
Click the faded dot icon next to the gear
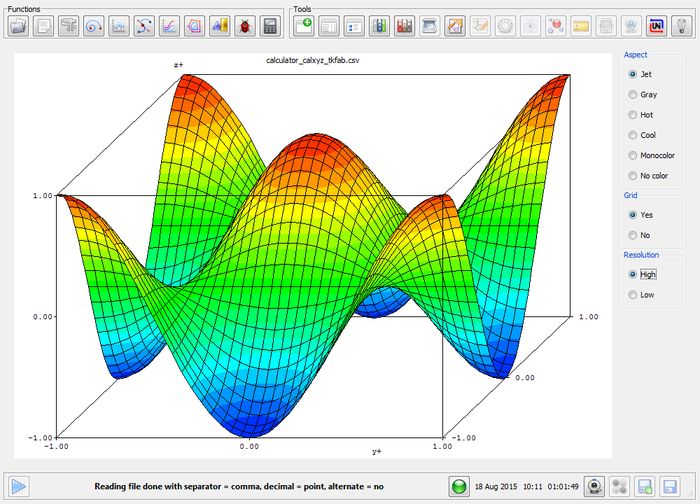[530, 26]
